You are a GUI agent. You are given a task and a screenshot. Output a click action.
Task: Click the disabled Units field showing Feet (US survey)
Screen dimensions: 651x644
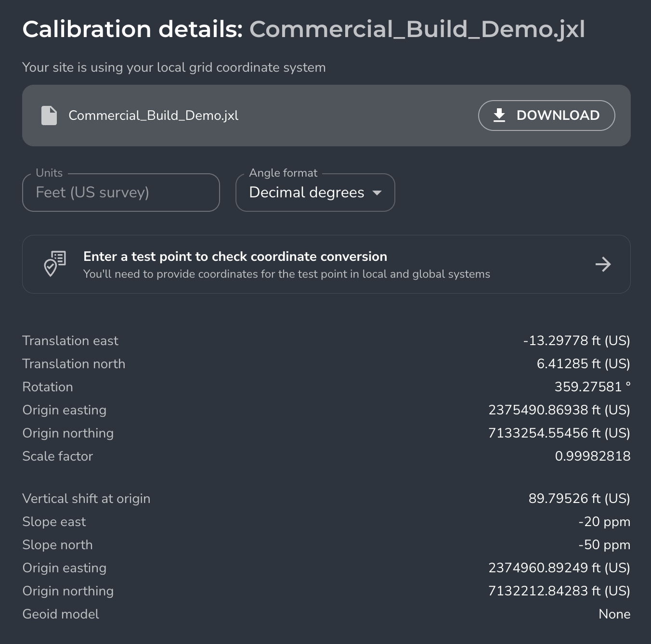(121, 193)
